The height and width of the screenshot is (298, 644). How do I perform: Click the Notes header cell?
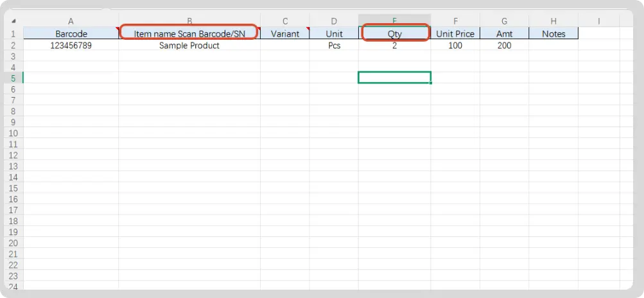[553, 33]
